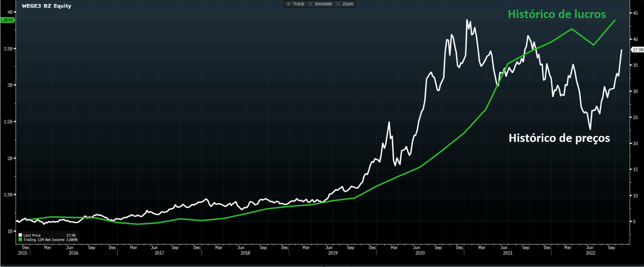
Task: Click the 10 right axis label
Action: [636, 196]
